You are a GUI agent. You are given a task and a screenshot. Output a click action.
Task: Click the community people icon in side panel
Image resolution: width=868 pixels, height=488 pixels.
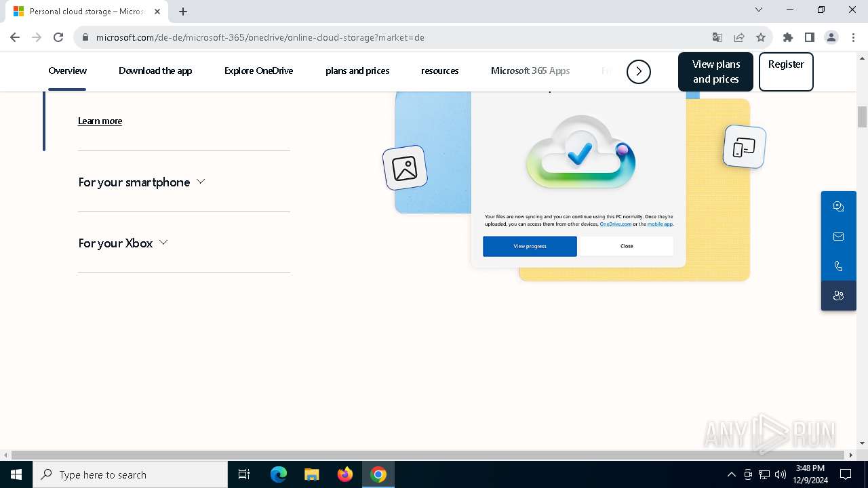click(x=838, y=296)
